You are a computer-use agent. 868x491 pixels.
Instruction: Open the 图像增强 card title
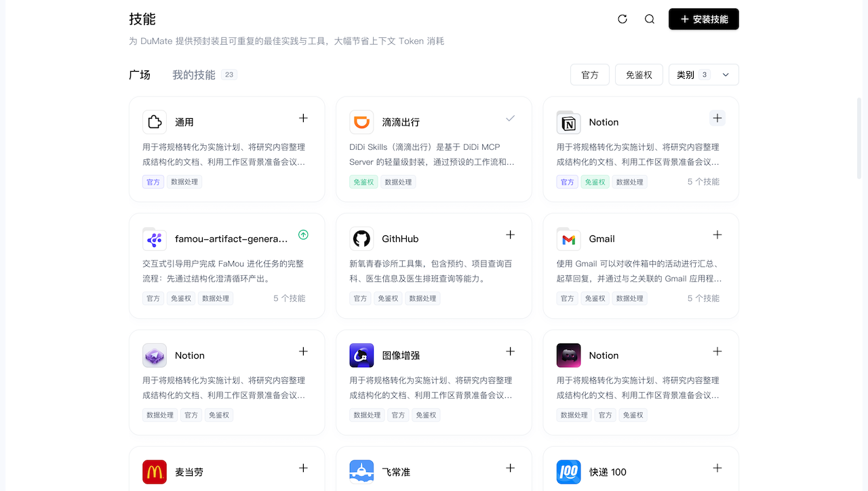(x=401, y=355)
